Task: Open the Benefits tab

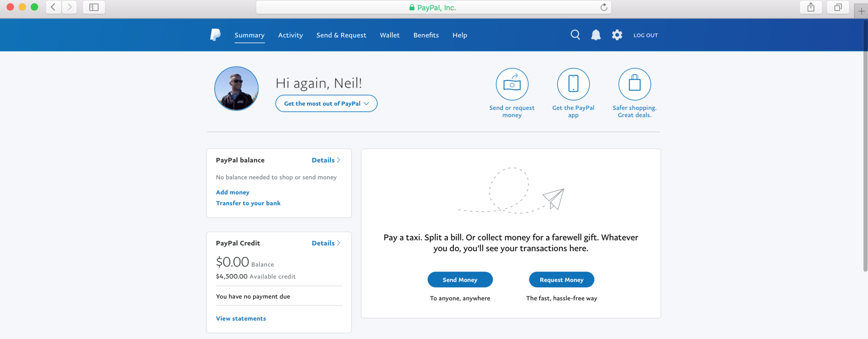Action: pos(426,35)
